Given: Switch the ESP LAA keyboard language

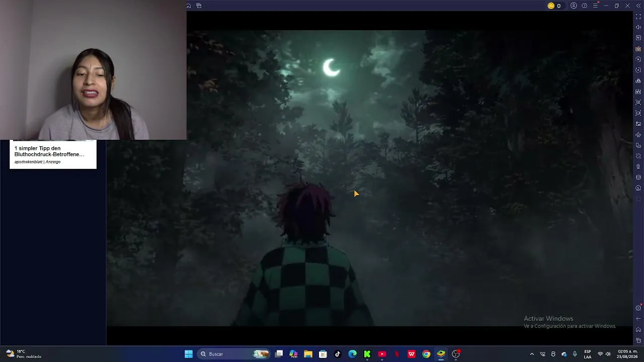Looking at the screenshot, I should [588, 354].
